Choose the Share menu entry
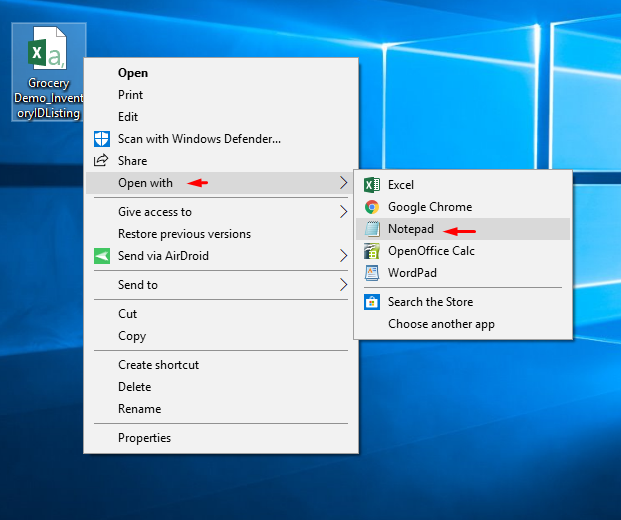Screen dimensions: 621x520 click(x=221, y=161)
